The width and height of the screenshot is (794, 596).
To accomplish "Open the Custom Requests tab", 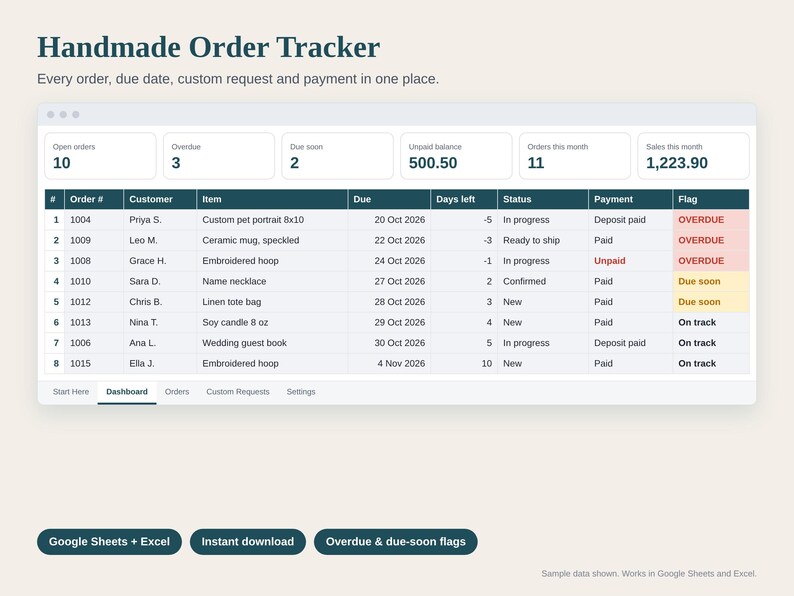I will (x=238, y=392).
